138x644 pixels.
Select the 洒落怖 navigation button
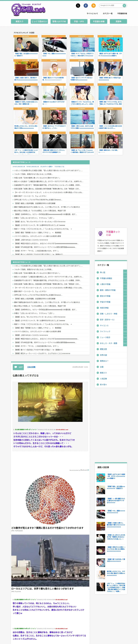(118, 21)
